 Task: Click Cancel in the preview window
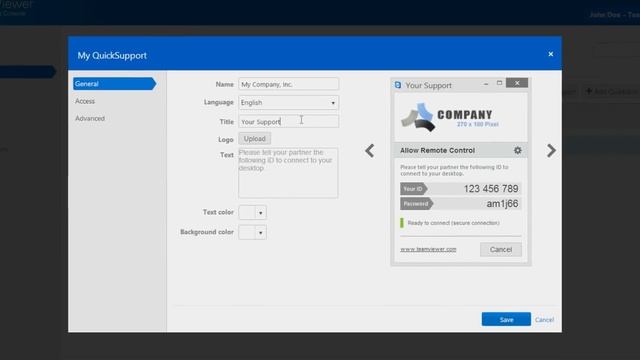click(501, 249)
